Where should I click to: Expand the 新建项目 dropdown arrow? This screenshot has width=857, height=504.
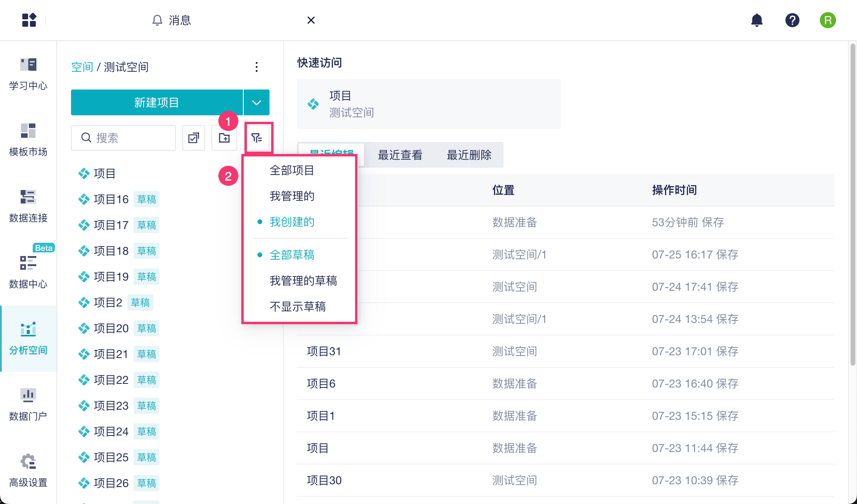257,102
